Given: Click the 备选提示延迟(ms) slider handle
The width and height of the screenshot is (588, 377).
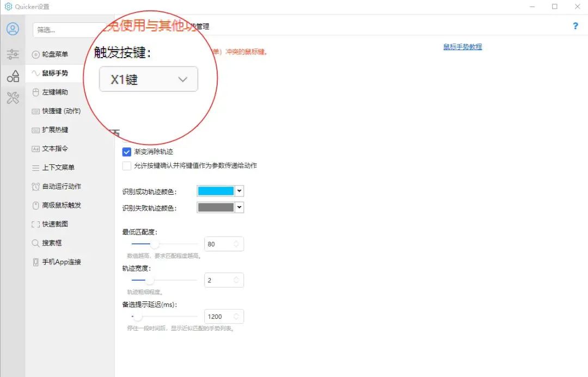Looking at the screenshot, I should click(x=138, y=317).
